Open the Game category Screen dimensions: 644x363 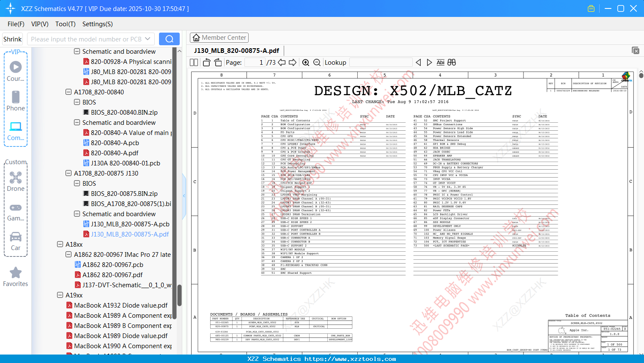point(16,212)
